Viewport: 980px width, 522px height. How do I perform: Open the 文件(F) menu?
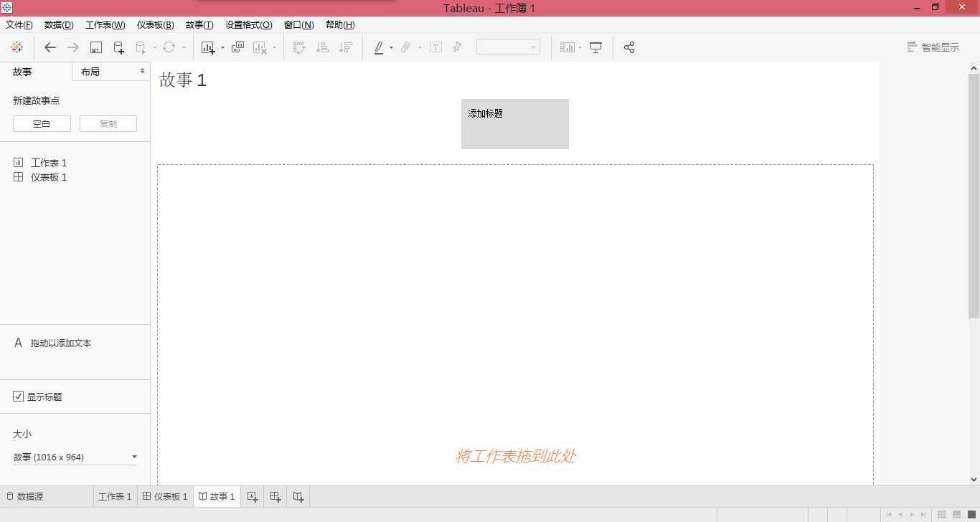[19, 24]
